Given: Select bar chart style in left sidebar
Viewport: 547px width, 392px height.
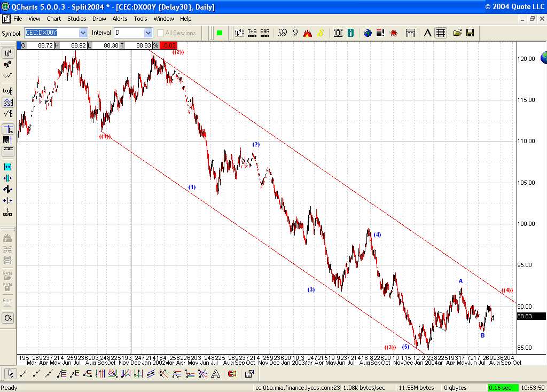Looking at the screenshot, I should (x=7, y=53).
